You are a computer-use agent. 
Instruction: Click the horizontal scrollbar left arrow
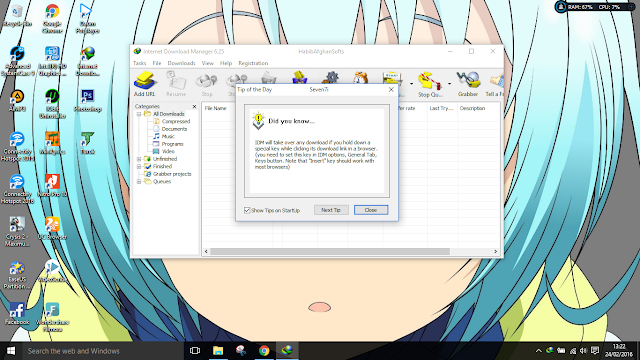[x=206, y=251]
